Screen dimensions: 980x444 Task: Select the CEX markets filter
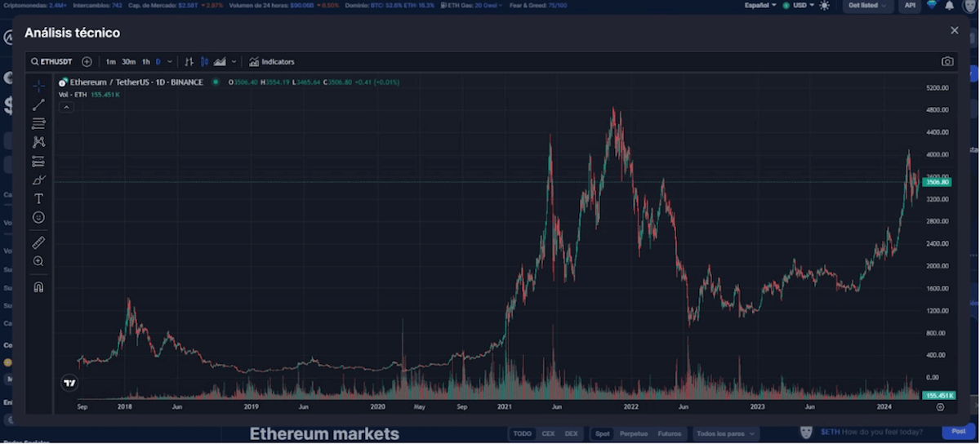pyautogui.click(x=549, y=434)
